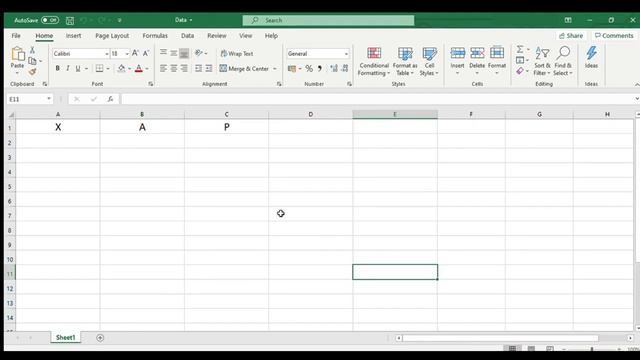Click Increase Decimal icon

pos(334,69)
